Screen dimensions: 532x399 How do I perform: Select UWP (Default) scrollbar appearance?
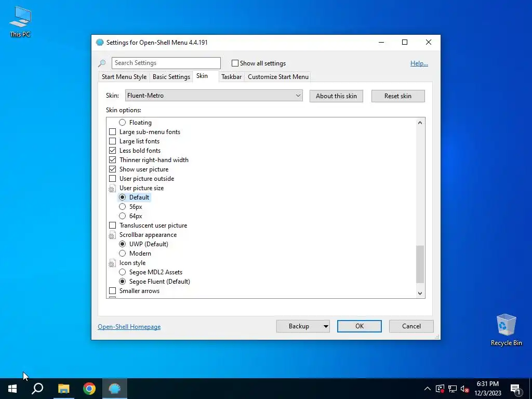point(122,244)
